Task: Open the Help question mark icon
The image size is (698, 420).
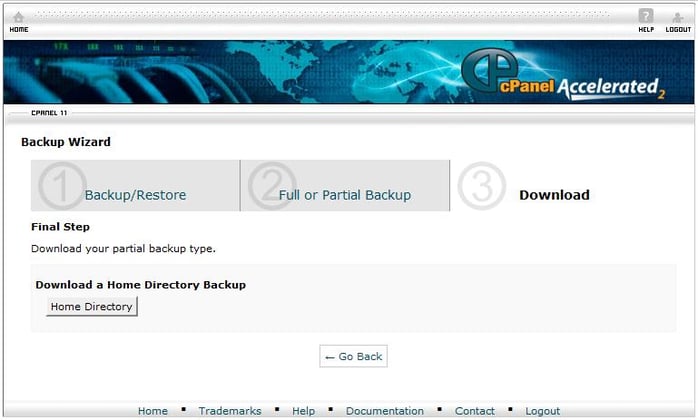Action: [646, 16]
